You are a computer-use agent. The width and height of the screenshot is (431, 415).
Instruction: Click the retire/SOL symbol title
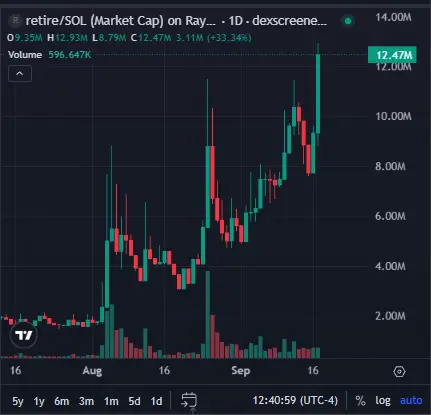(x=120, y=21)
